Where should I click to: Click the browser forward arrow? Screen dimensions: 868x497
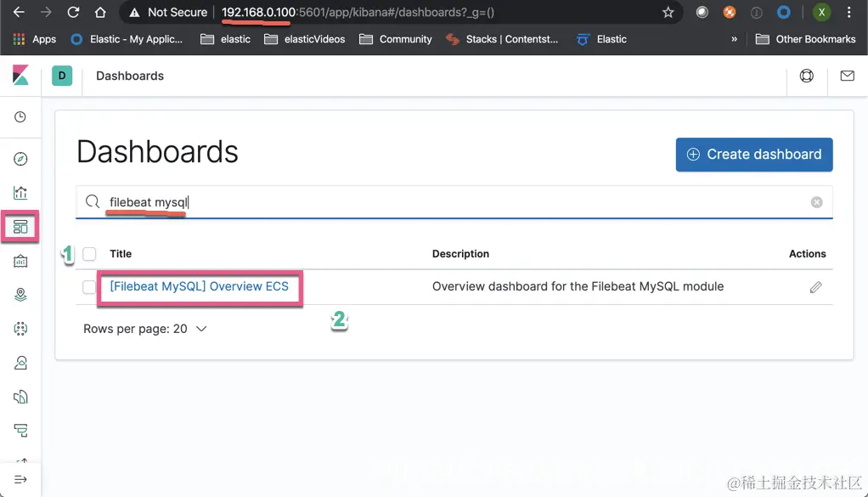(46, 12)
